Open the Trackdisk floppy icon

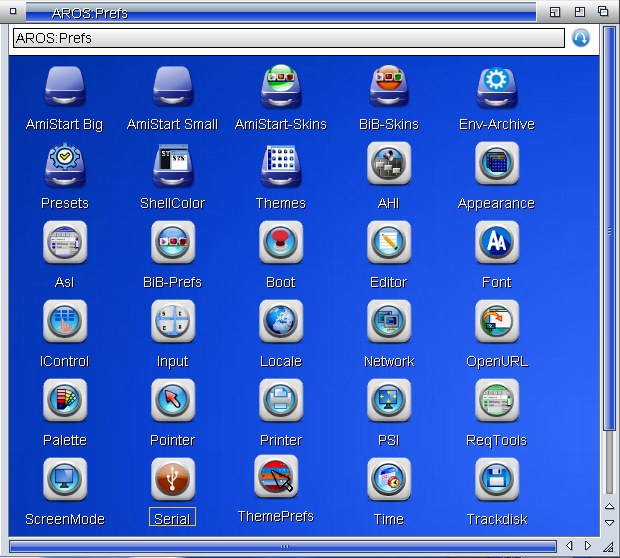[496, 480]
